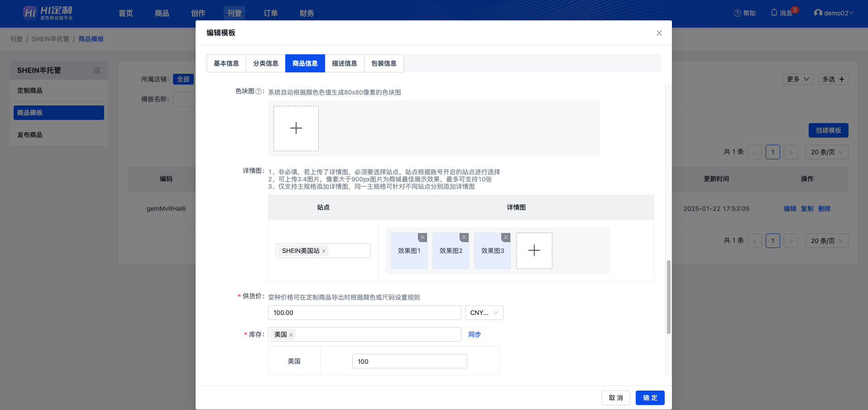Click the 美国 stock input showing 100
This screenshot has height=410, width=868.
410,361
